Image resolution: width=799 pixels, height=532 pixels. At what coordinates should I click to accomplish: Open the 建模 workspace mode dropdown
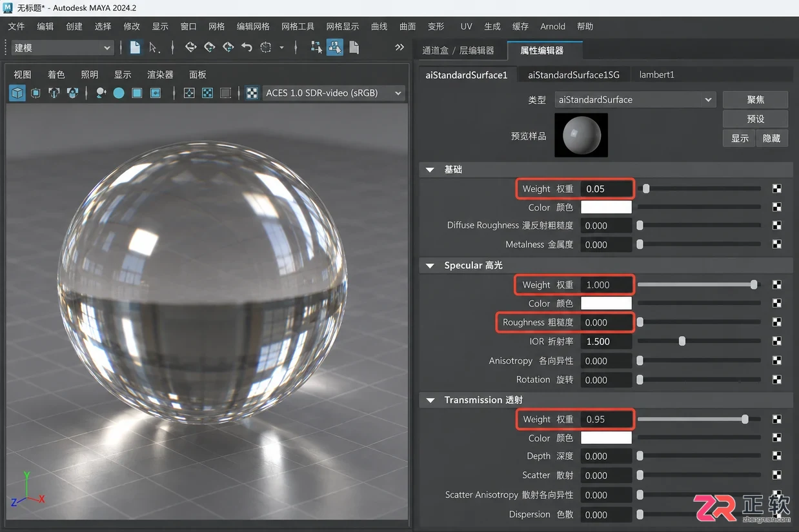click(63, 48)
